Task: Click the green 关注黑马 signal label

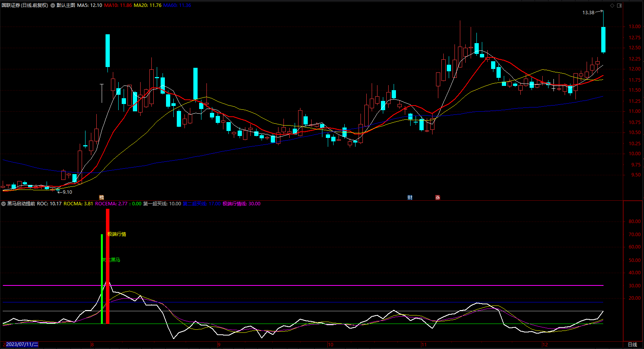Action: click(111, 260)
